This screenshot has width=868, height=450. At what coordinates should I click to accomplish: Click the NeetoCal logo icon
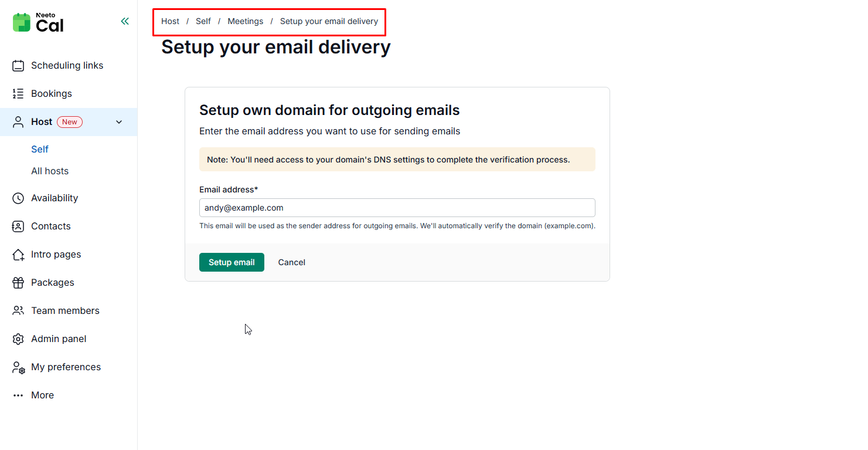pyautogui.click(x=22, y=22)
